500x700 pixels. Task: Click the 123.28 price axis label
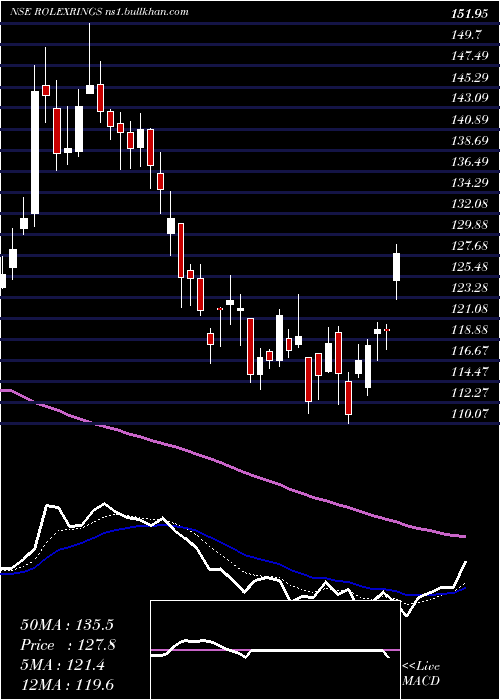(469, 288)
